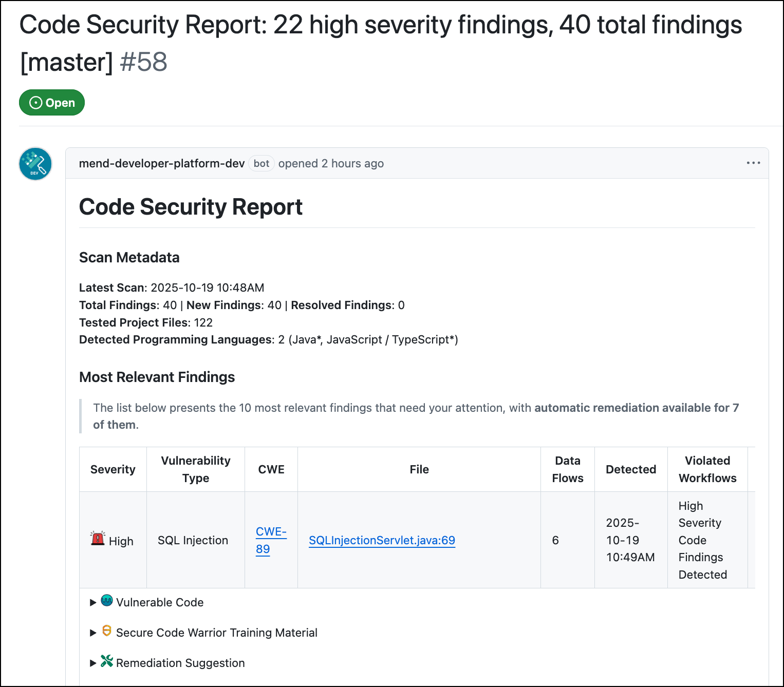
Task: Click the green Open status badge
Action: (52, 103)
